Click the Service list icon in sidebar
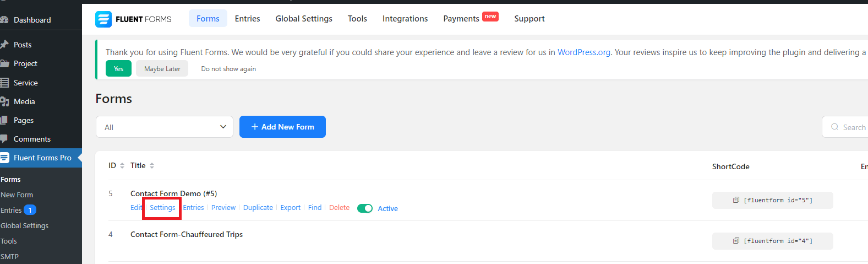This screenshot has height=264, width=868. pos(4,83)
